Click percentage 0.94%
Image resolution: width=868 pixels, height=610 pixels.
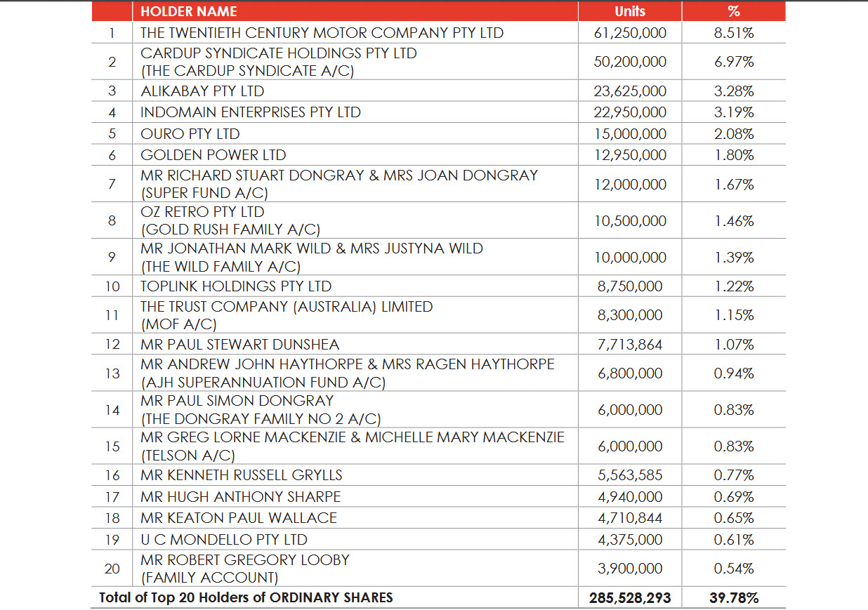[x=734, y=373]
